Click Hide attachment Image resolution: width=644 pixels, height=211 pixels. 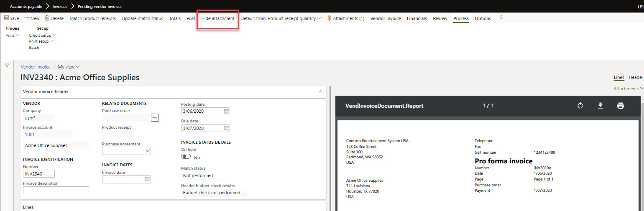(x=218, y=18)
